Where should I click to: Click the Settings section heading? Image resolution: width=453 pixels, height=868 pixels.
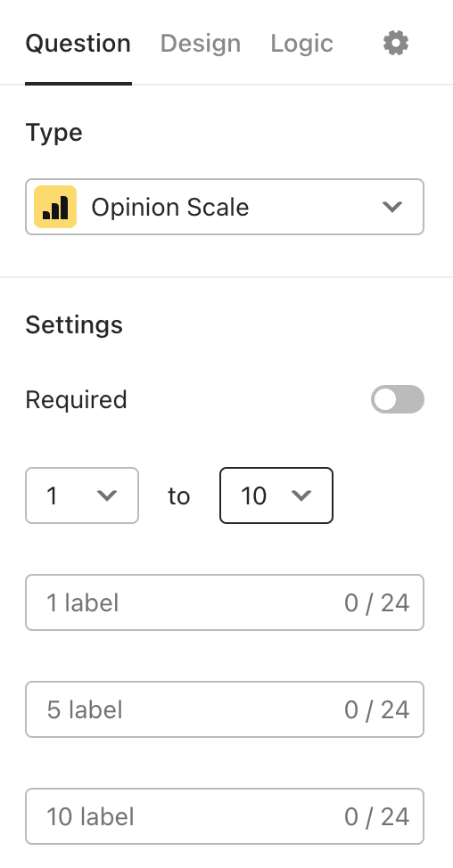(x=74, y=325)
